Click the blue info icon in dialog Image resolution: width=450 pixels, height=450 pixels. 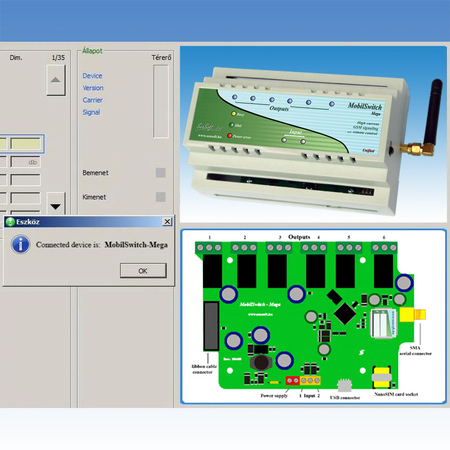pos(21,244)
